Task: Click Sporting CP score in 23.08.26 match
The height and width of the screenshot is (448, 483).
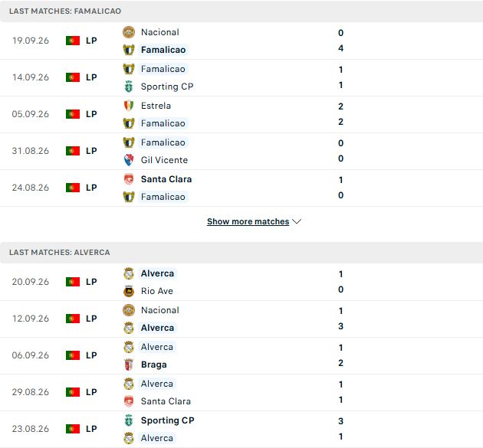Action: coord(340,421)
